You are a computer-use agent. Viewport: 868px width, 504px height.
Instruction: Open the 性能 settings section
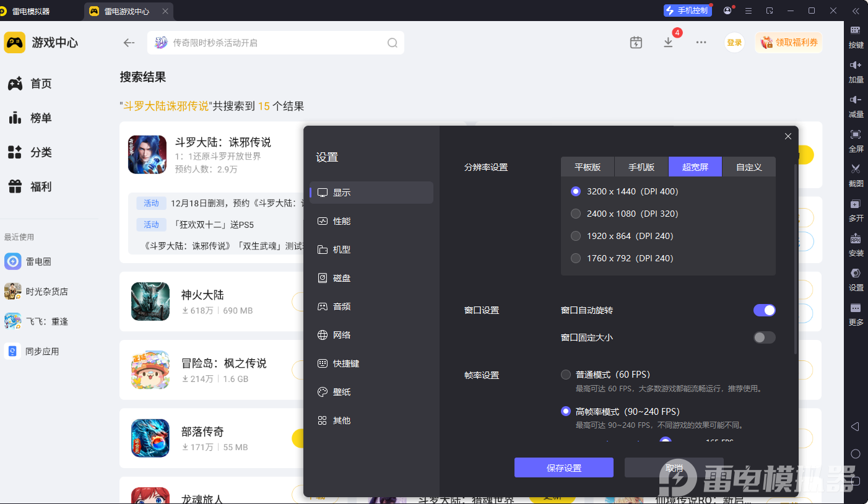tap(342, 221)
